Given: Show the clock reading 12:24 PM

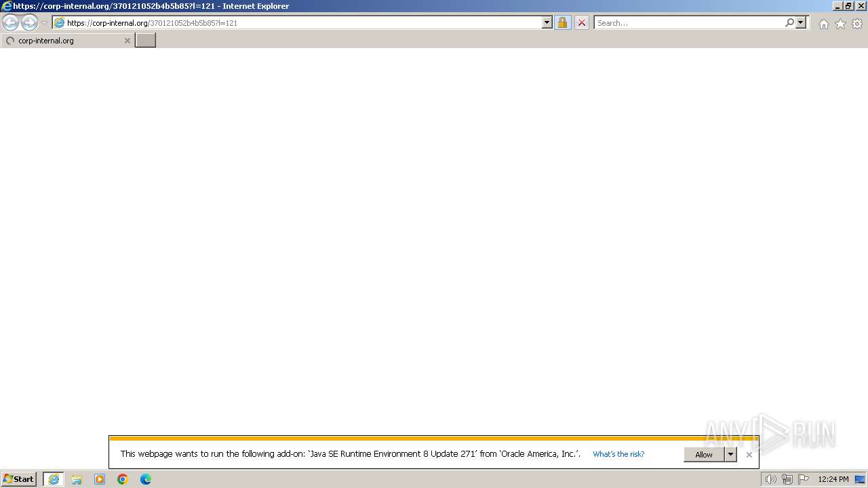Looking at the screenshot, I should (x=833, y=479).
